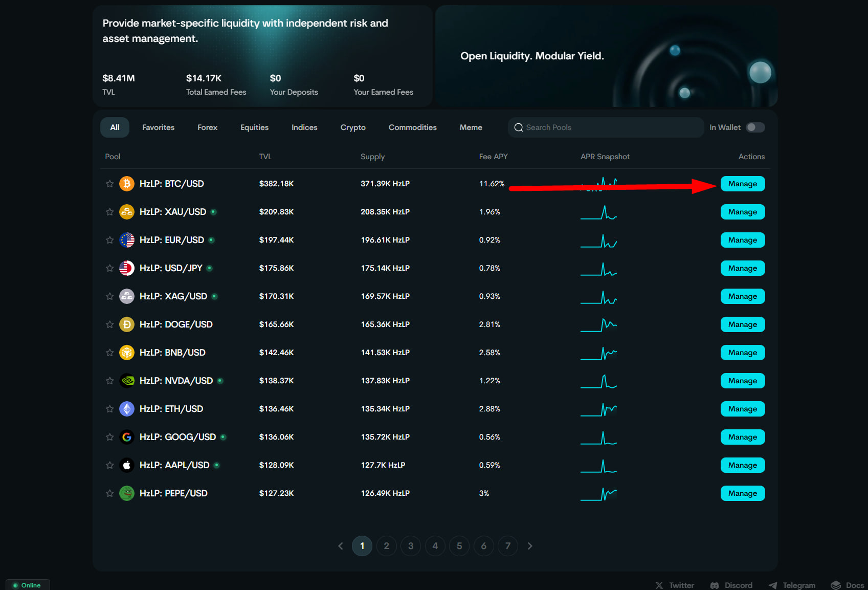Favorite the HzLP: XAG/USD pool star

tap(109, 296)
